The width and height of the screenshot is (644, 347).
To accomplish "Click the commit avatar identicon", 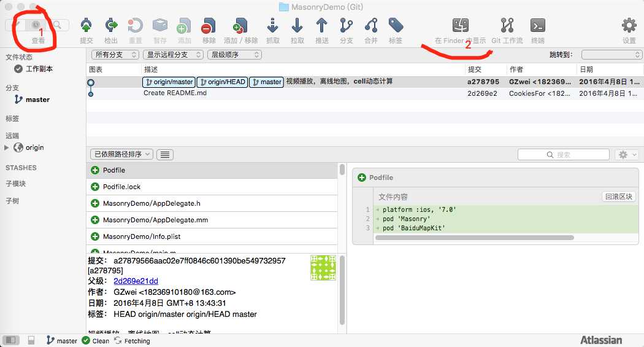I will (323, 268).
